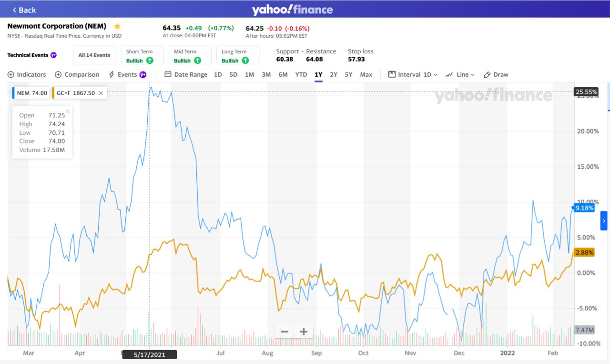
Task: Select the 3M range
Action: point(266,74)
